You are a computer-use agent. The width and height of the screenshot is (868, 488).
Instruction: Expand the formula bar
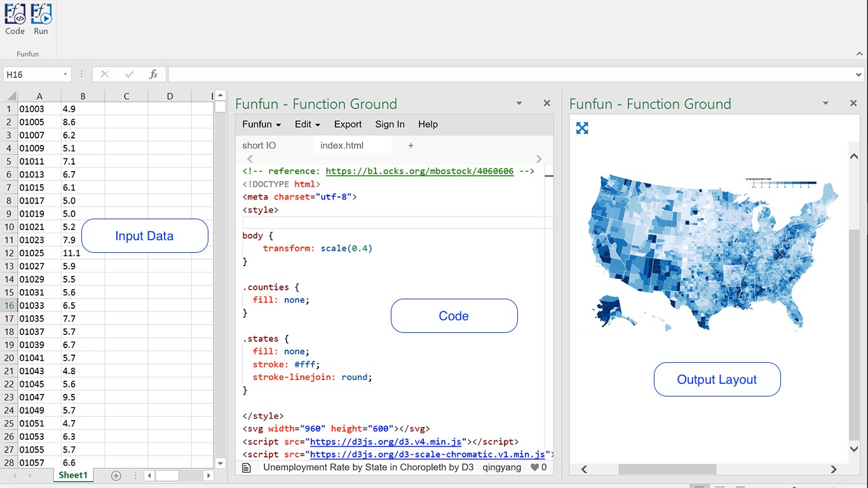tap(859, 74)
